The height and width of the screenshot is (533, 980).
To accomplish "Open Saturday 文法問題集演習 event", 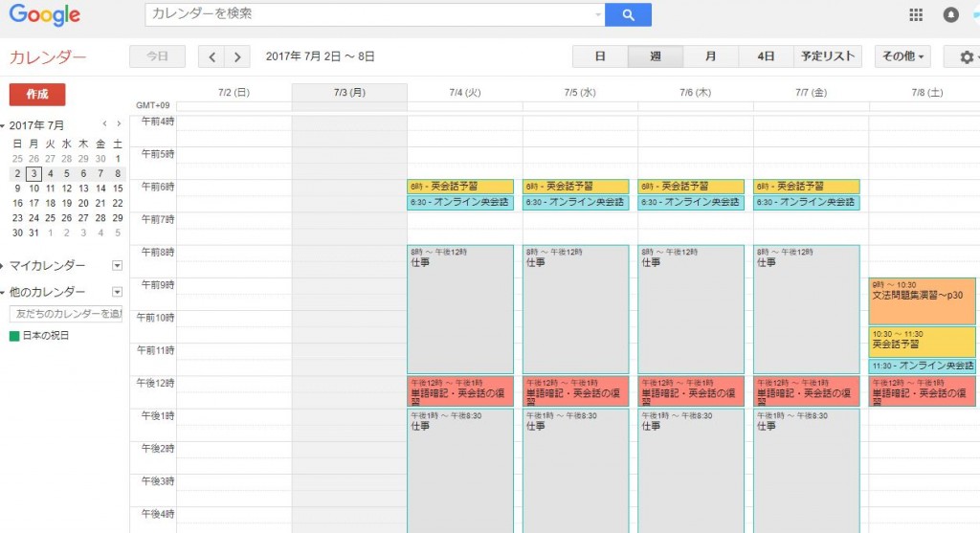I will pyautogui.click(x=922, y=301).
